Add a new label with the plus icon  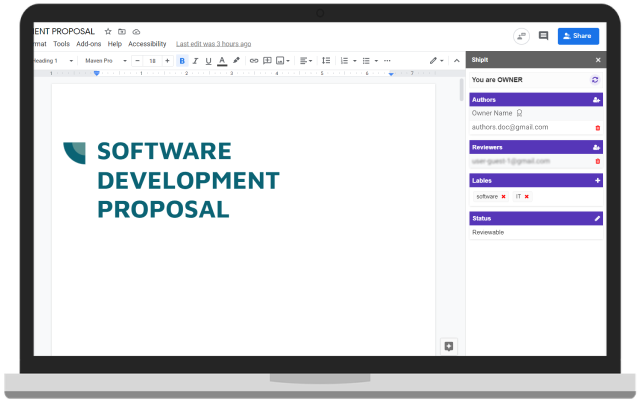(598, 180)
